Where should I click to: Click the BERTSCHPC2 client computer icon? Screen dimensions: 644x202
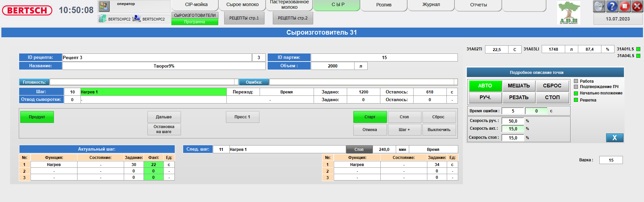(x=137, y=19)
